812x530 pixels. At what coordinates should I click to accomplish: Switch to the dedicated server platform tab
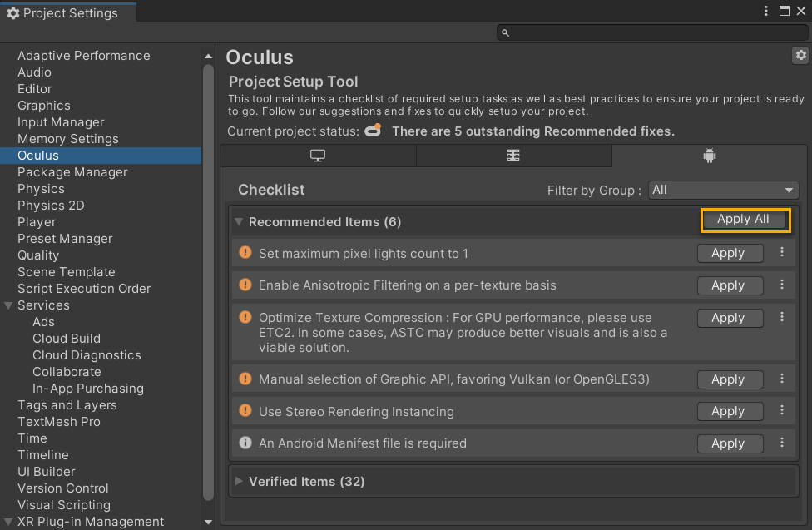click(x=513, y=156)
